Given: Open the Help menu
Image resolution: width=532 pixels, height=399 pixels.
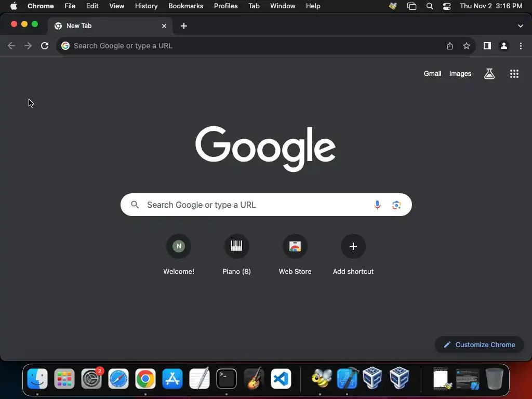Looking at the screenshot, I should [313, 6].
